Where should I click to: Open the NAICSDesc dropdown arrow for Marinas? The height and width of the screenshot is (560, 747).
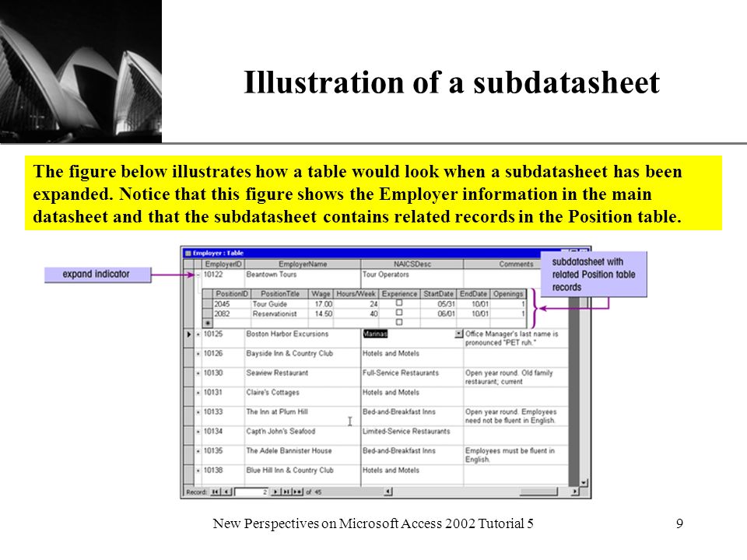tap(459, 334)
